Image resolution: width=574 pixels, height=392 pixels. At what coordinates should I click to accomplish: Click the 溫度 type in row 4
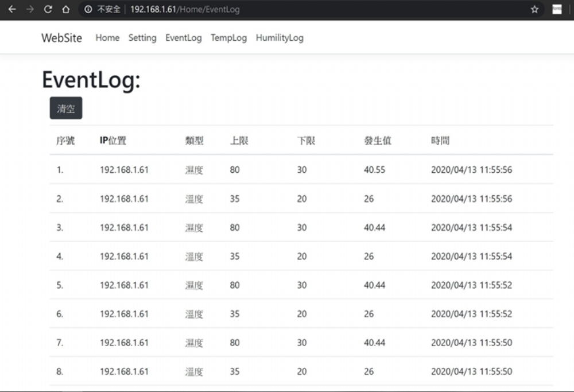[194, 256]
